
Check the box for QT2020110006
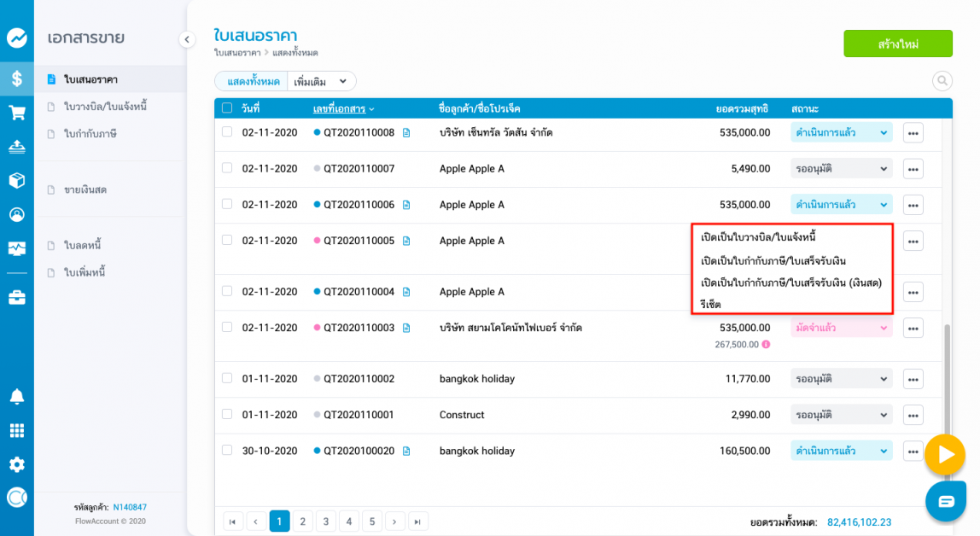pos(227,204)
